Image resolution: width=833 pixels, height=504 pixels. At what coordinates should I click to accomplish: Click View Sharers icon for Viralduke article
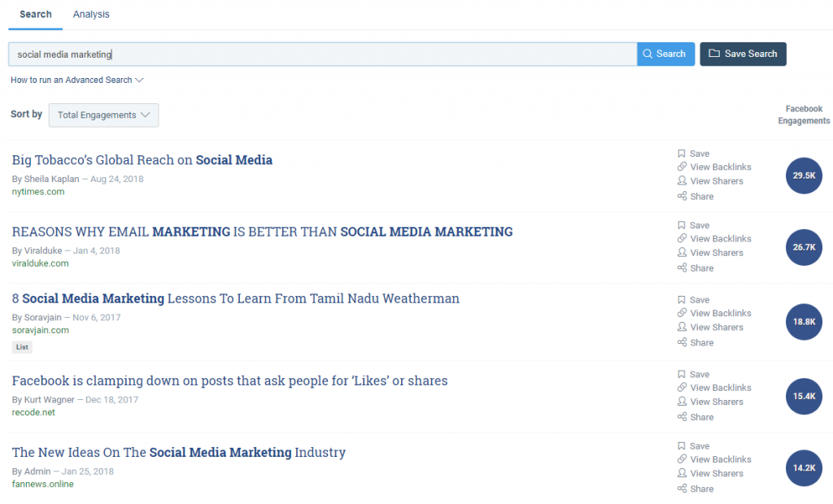click(683, 253)
